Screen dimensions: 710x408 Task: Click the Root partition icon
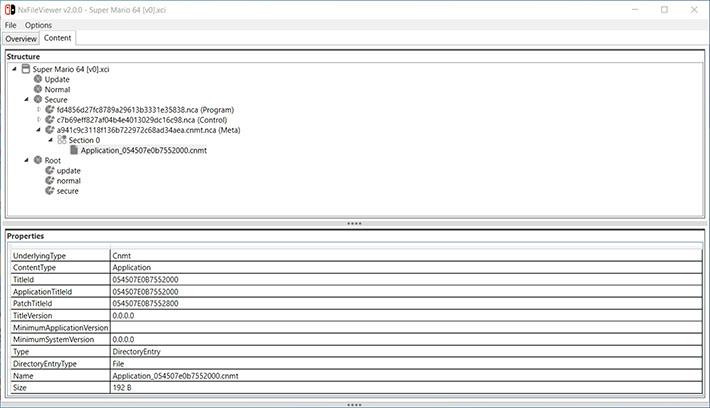pos(38,160)
